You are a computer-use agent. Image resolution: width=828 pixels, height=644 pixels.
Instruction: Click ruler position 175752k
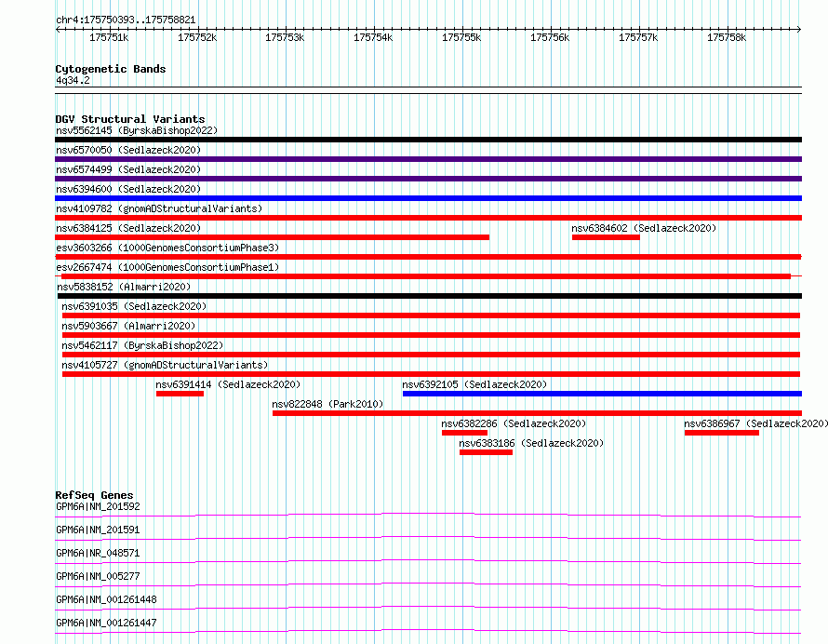[x=197, y=37]
